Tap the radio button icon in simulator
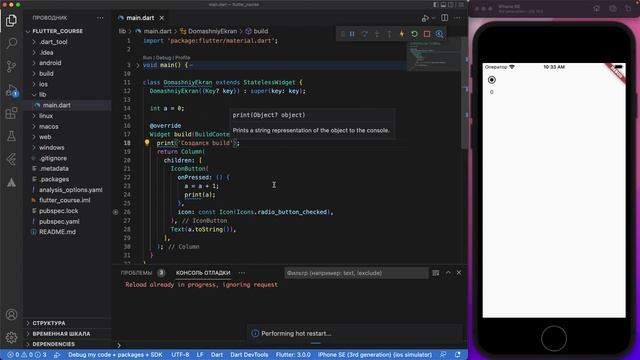Screen dimensions: 640x360 492,80
